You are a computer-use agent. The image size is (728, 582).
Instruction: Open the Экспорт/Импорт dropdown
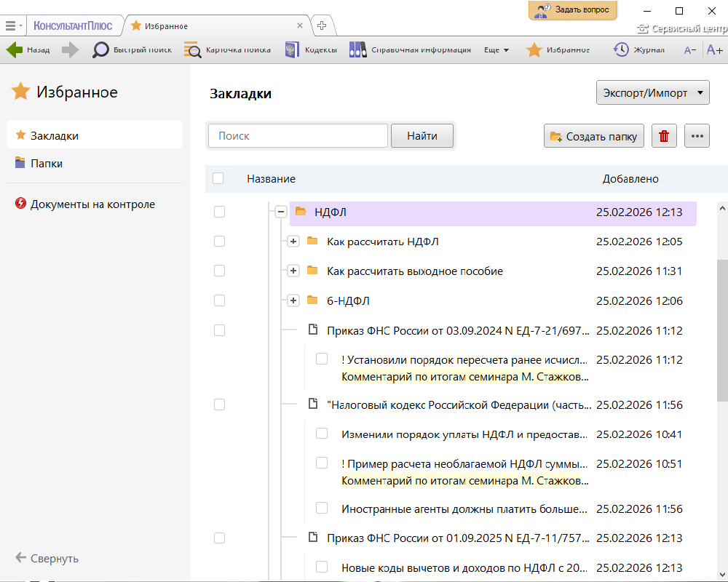click(652, 93)
